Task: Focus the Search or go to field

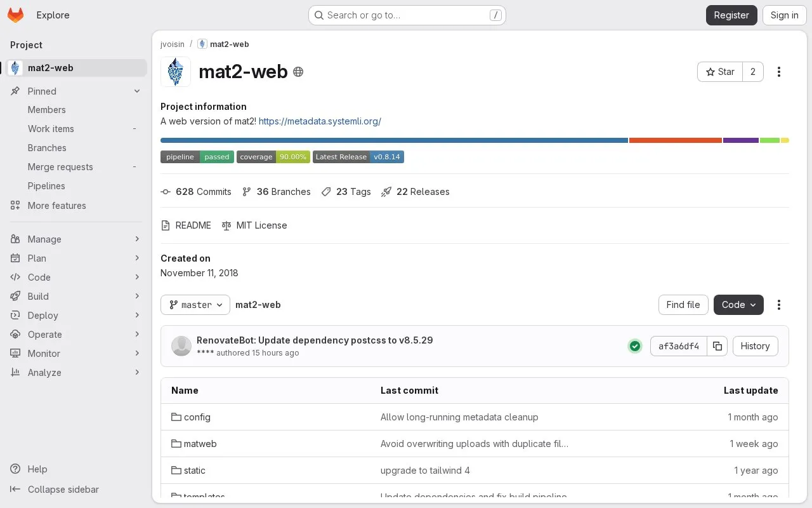Action: coord(407,15)
